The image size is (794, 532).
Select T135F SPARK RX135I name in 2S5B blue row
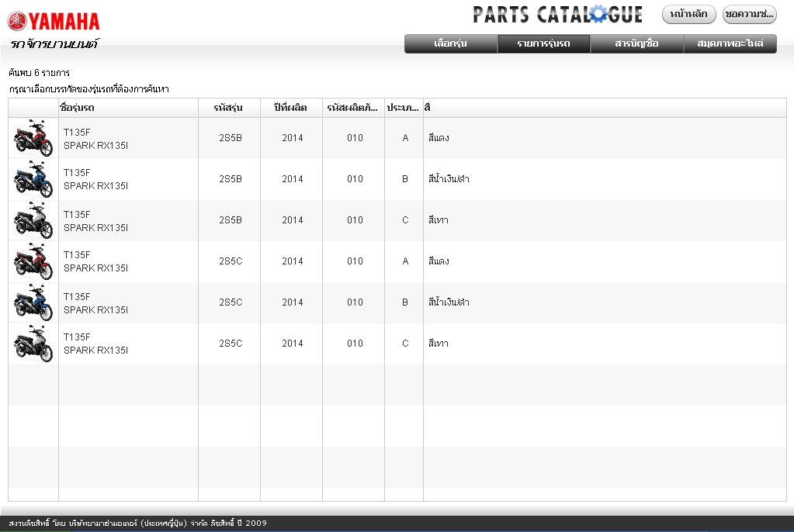(95, 179)
